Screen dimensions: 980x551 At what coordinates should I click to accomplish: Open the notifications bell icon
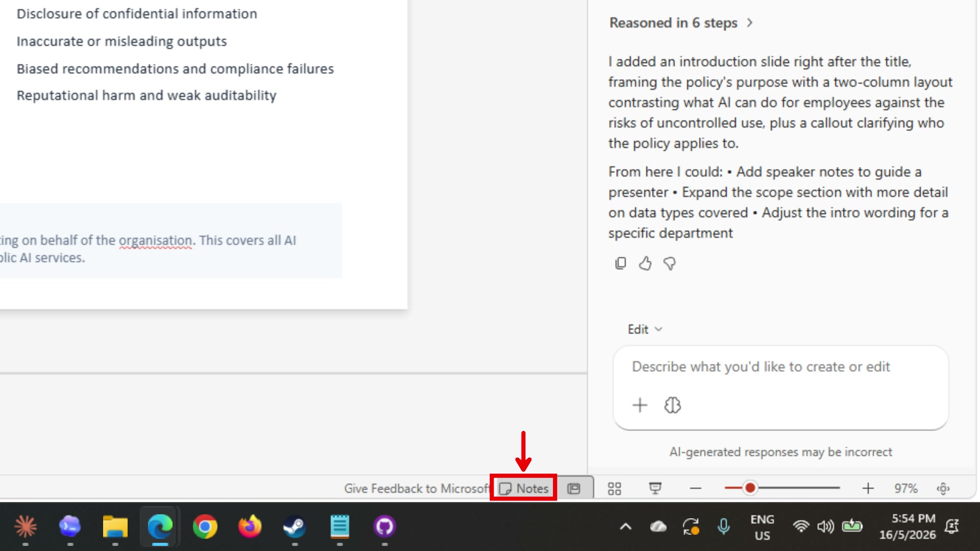click(x=952, y=527)
